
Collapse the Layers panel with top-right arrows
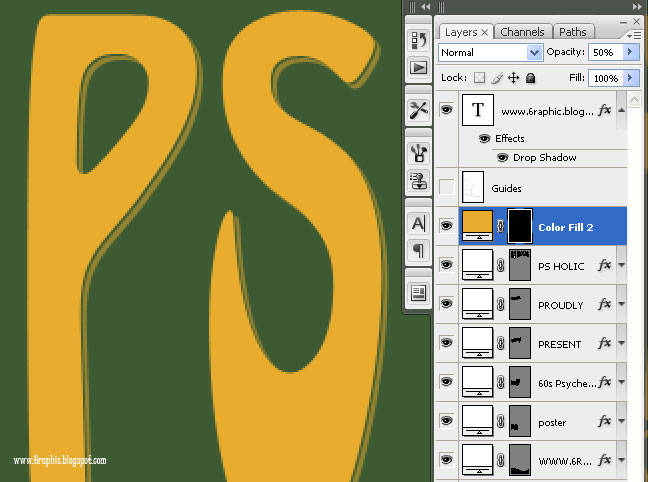[x=637, y=7]
